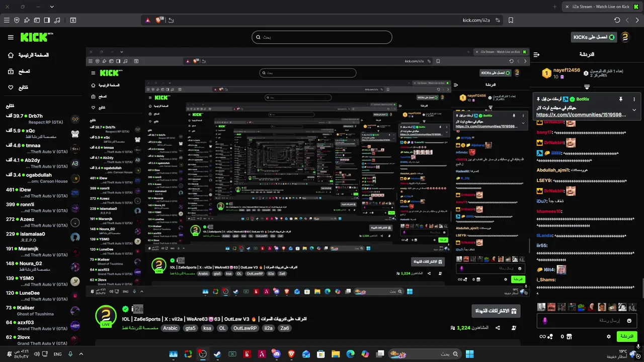Open chat settings gear

[x=609, y=336]
